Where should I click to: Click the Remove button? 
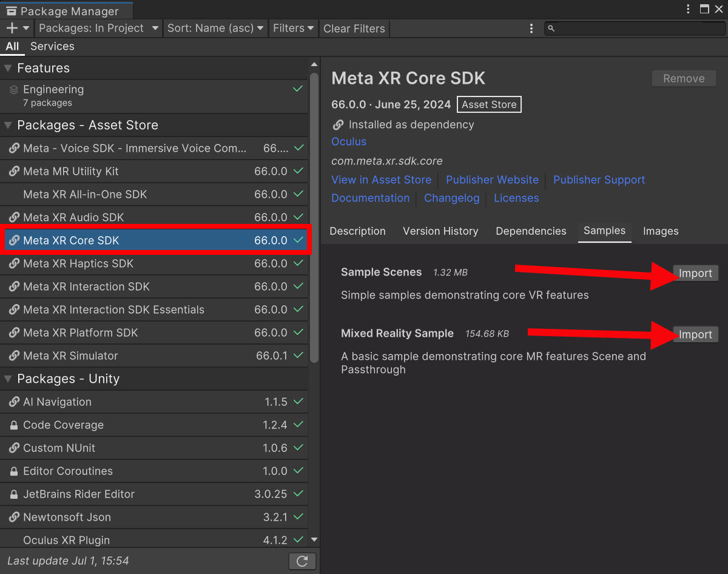pos(684,78)
